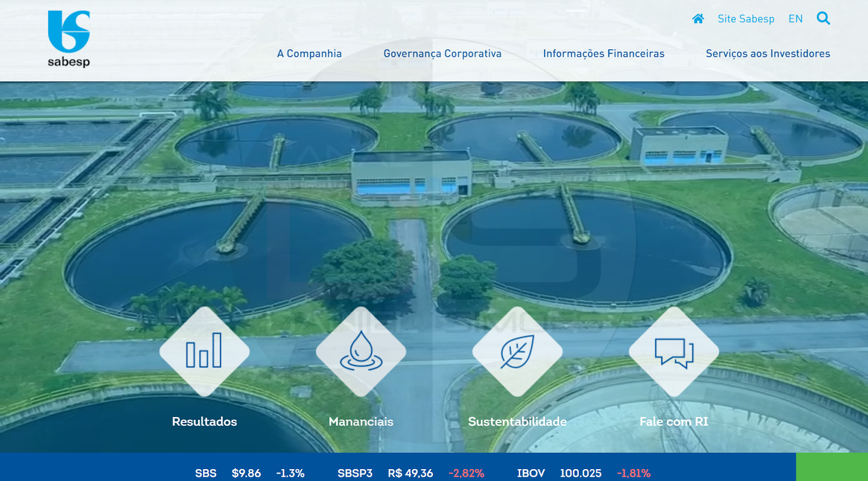Click the -1,81% change value

633,473
